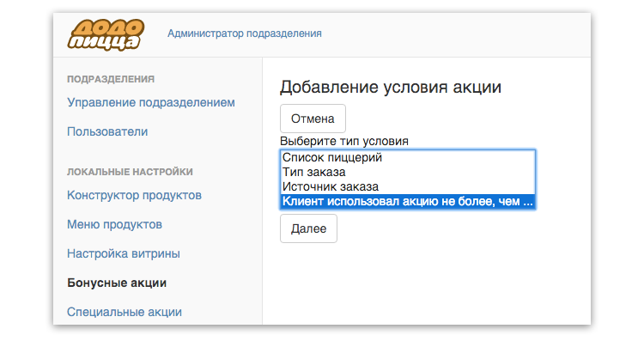Select Список пиццерий condition type
644x341 pixels.
(408, 158)
